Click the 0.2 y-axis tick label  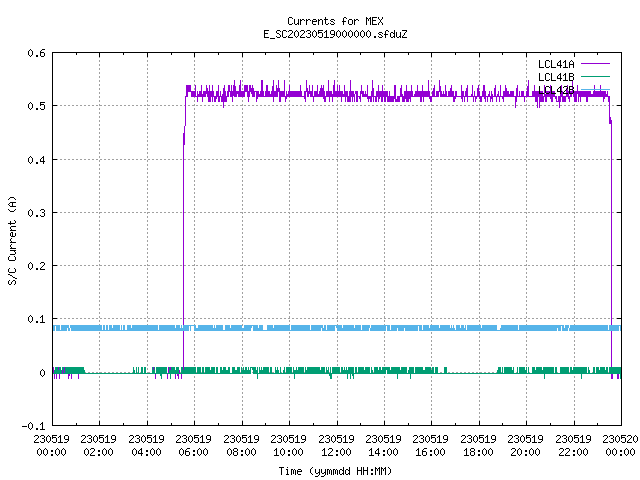point(36,266)
